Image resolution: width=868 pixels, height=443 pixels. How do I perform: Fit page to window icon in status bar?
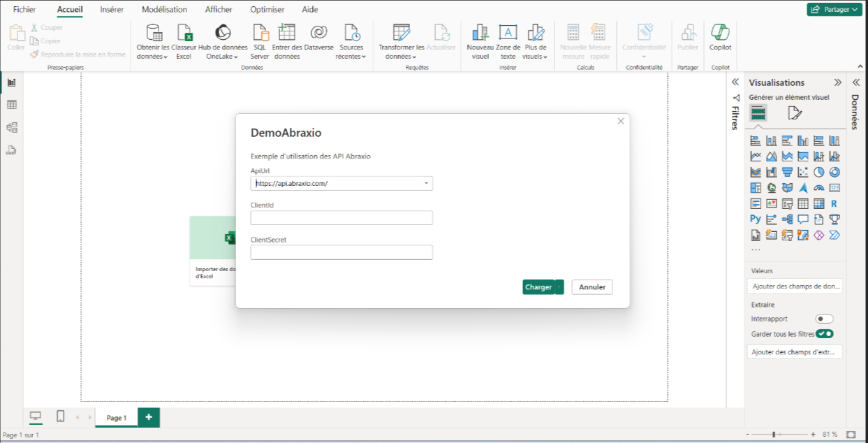pos(851,435)
